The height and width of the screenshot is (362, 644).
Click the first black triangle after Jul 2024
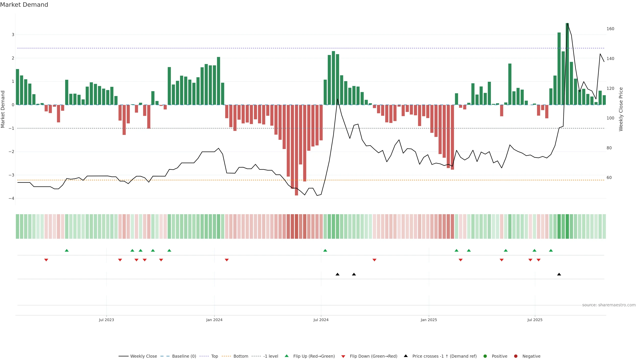coord(337,274)
